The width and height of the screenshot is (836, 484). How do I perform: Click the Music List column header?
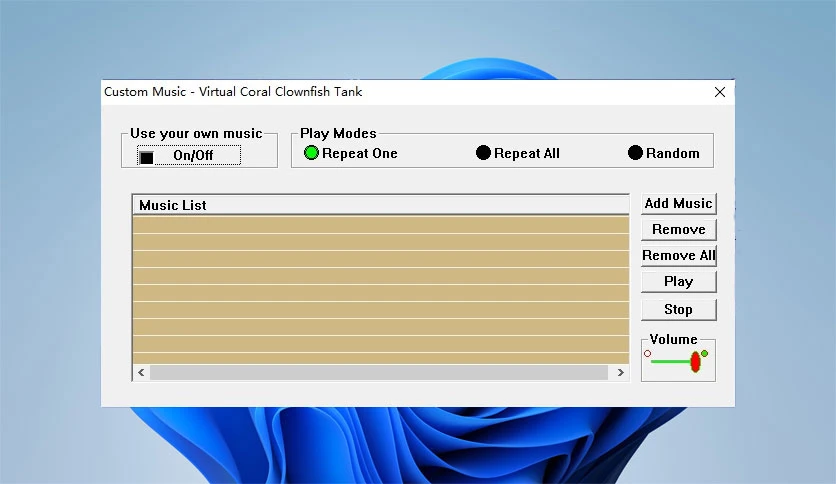point(381,205)
